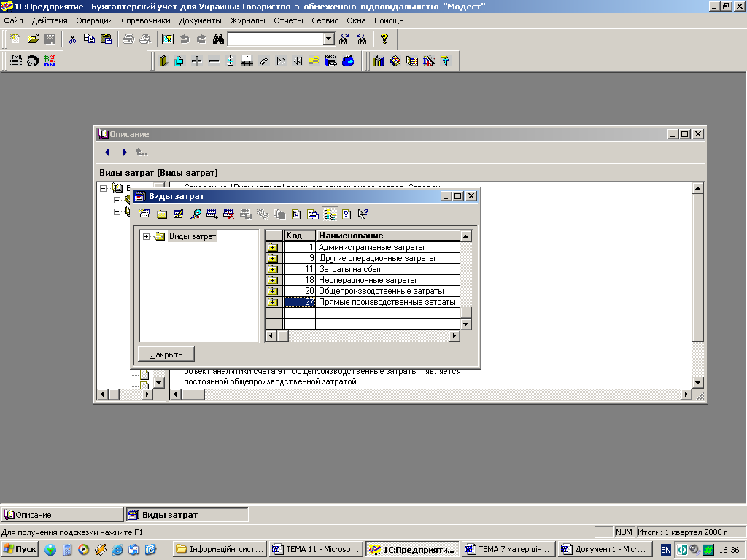Open the Операции menu

[94, 20]
